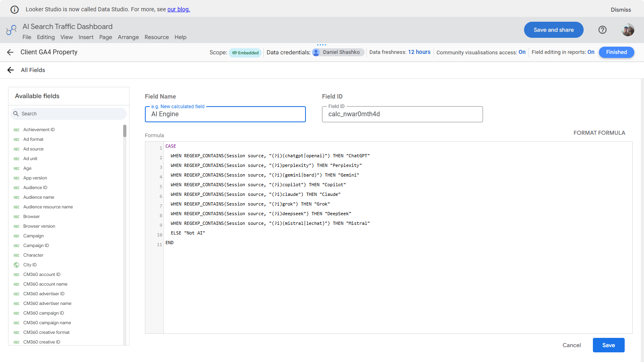This screenshot has height=362, width=644.
Task: Select the App version field
Action: point(35,178)
